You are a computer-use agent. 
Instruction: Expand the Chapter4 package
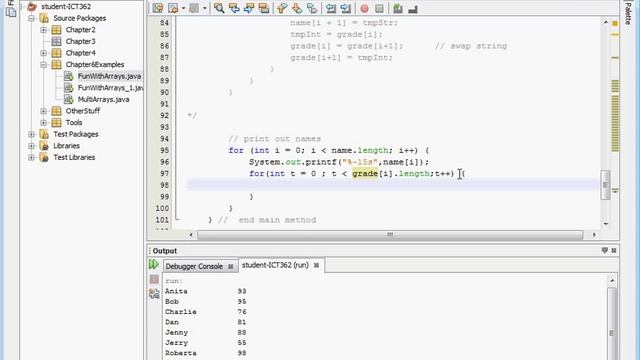tap(44, 53)
